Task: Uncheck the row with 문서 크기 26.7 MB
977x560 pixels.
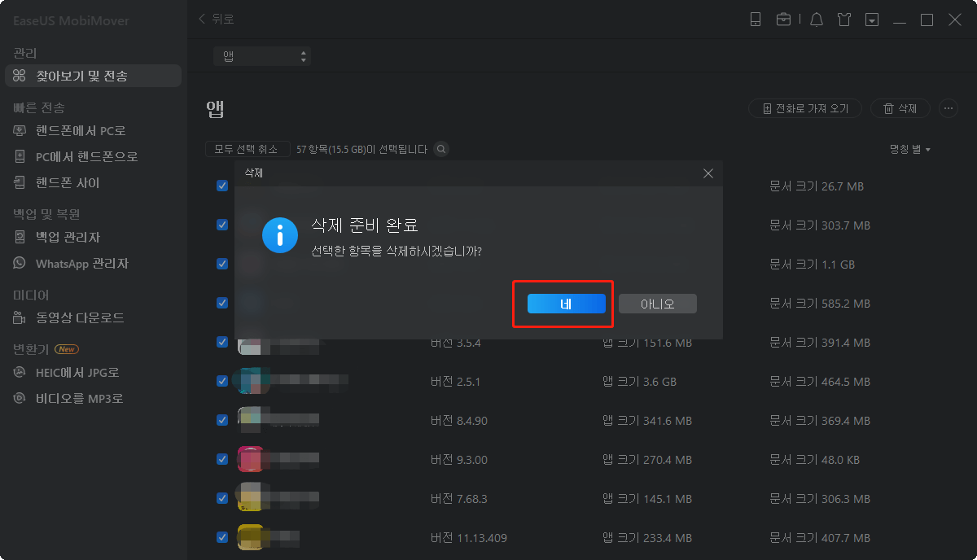Action: 222,186
